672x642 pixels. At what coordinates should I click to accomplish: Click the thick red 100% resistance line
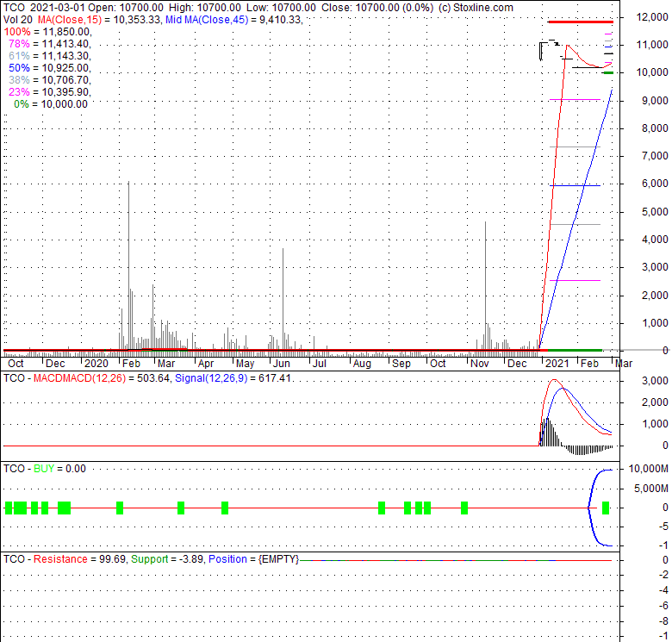tap(581, 22)
